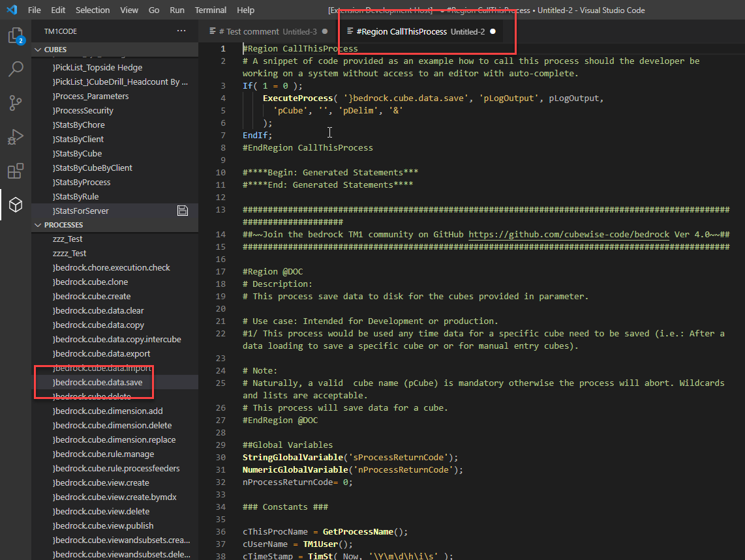Click the ExecuteProcess call on line 4
745x560 pixels.
(x=298, y=98)
